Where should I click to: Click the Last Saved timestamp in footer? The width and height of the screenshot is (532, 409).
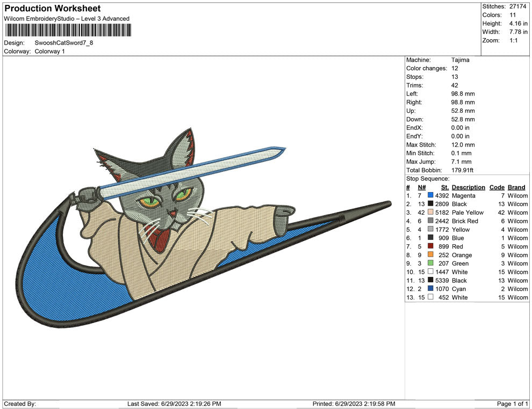174,404
